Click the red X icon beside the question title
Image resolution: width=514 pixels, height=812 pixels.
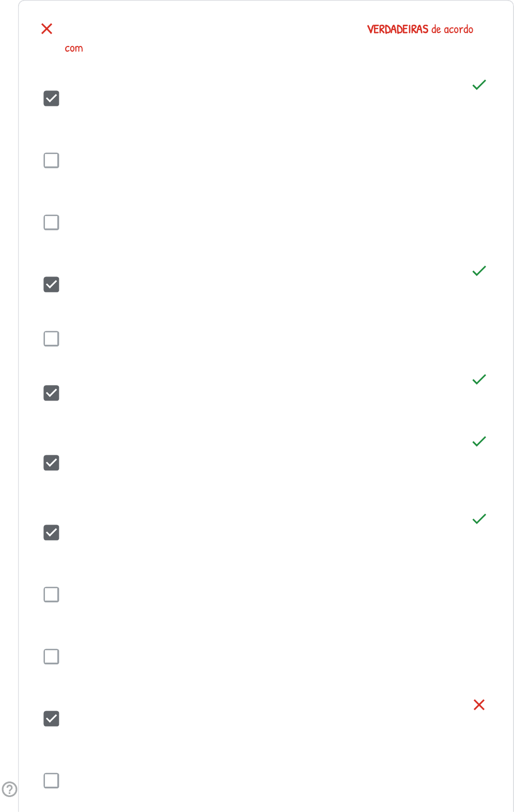point(47,29)
